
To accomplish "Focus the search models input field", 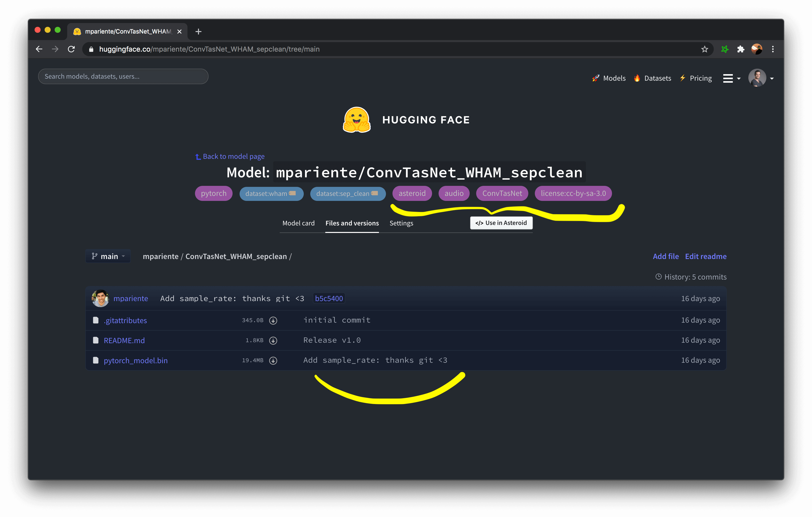I will pyautogui.click(x=123, y=76).
